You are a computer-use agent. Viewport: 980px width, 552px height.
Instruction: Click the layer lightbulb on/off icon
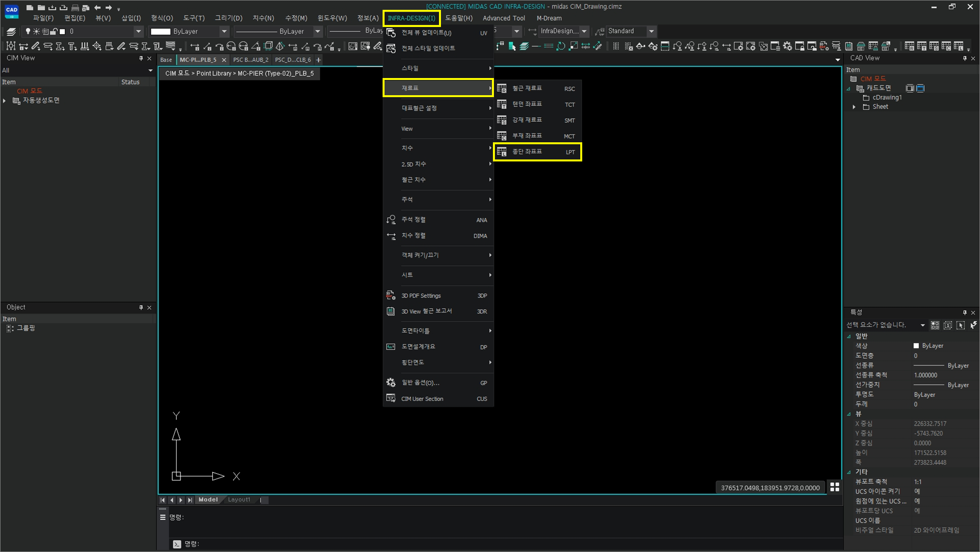point(28,31)
